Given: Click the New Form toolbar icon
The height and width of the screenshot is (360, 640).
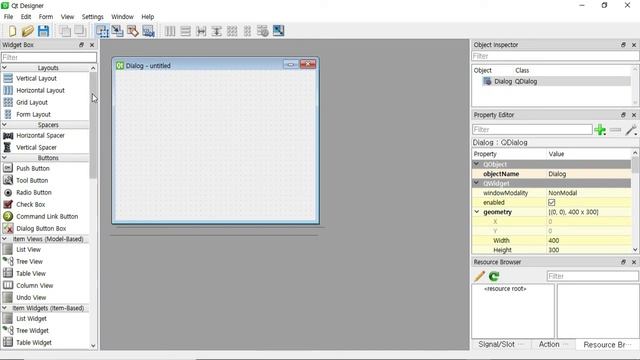Looking at the screenshot, I should point(12,31).
